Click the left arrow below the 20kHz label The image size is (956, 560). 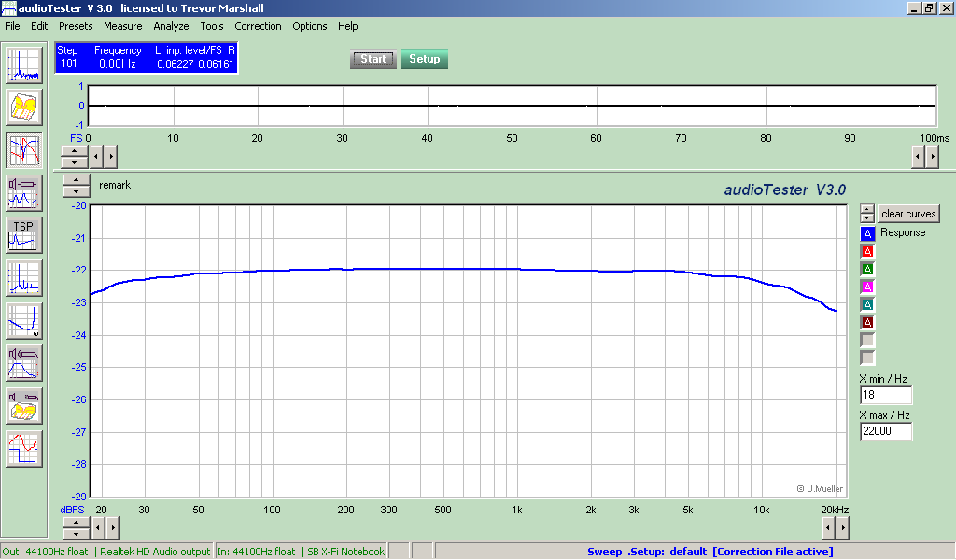coord(829,528)
